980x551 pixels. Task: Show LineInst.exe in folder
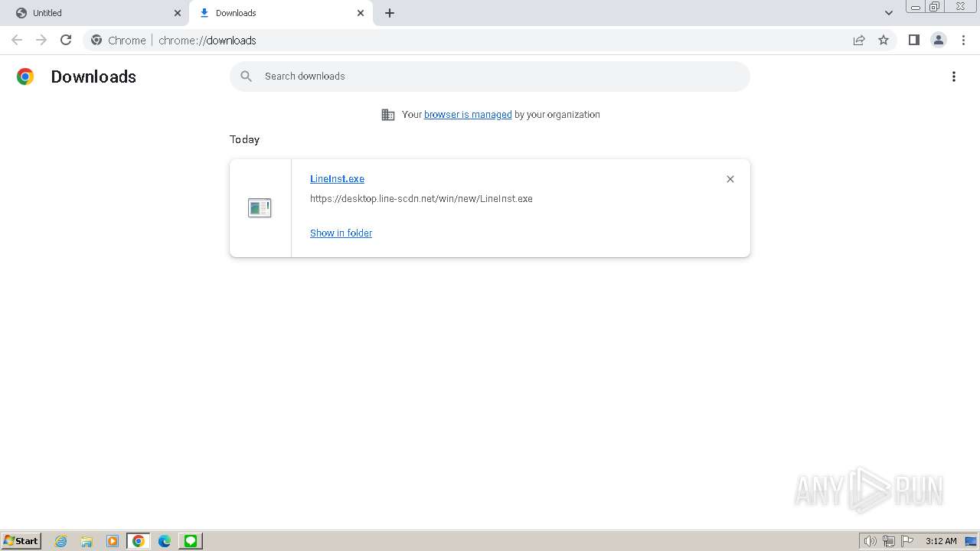pos(341,233)
